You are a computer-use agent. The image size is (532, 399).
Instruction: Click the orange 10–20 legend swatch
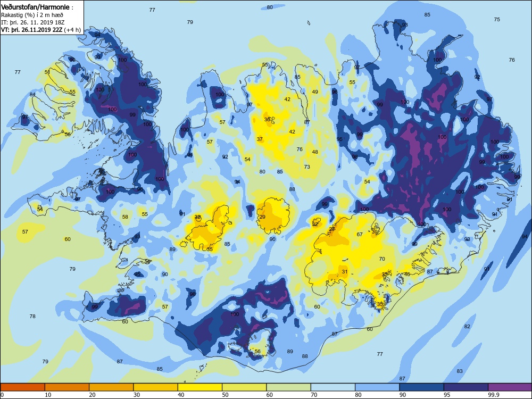coord(67,387)
